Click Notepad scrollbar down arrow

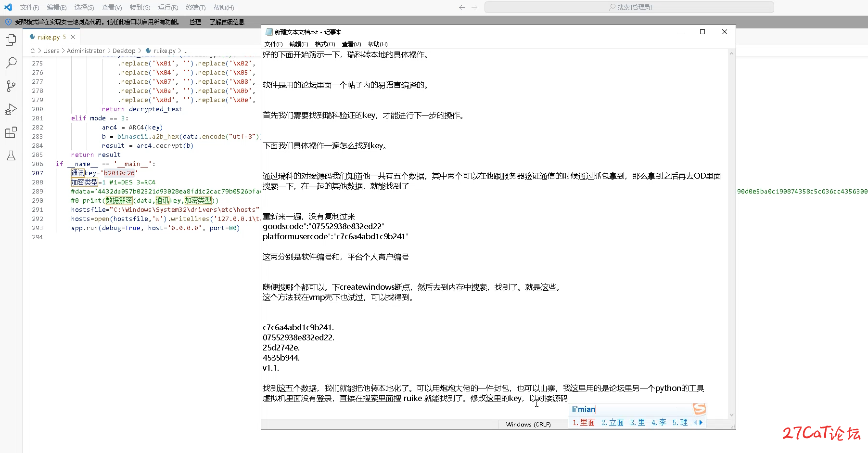coord(731,415)
